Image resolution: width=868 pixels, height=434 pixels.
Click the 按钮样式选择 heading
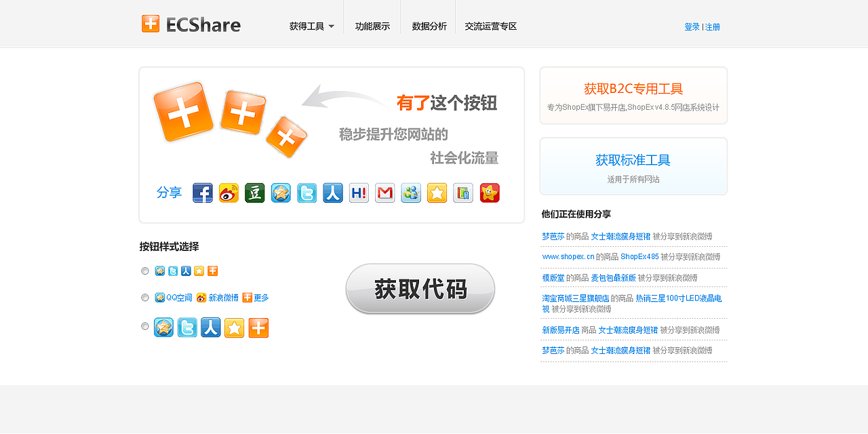click(170, 247)
